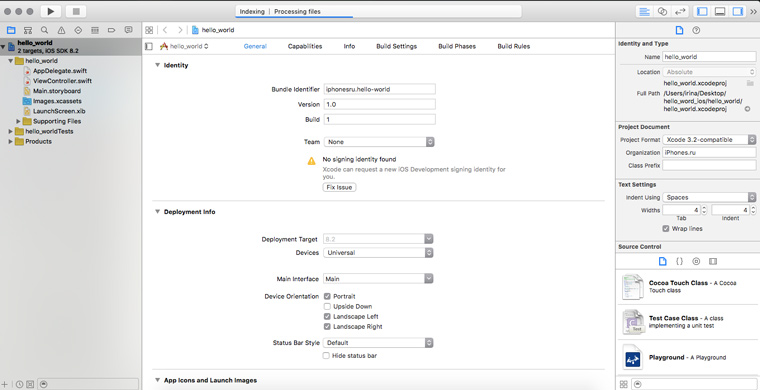760x390 pixels.
Task: Show the Quick Help inspector
Action: point(697,30)
